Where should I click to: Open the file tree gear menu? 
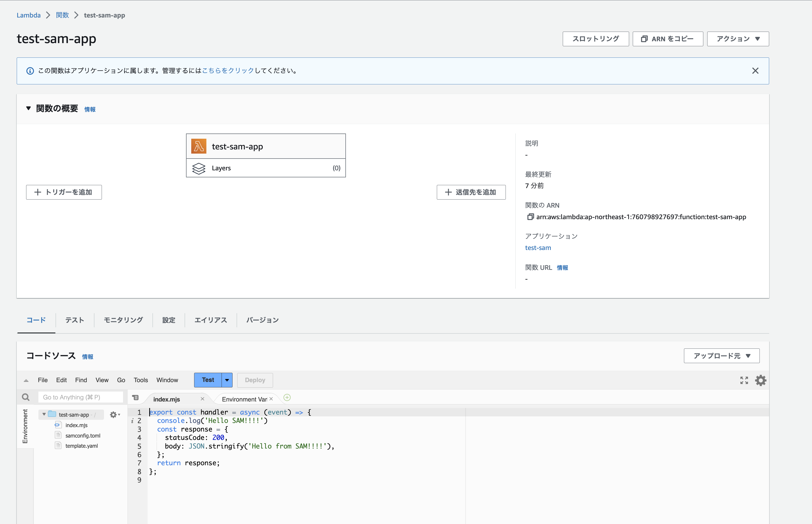[115, 415]
